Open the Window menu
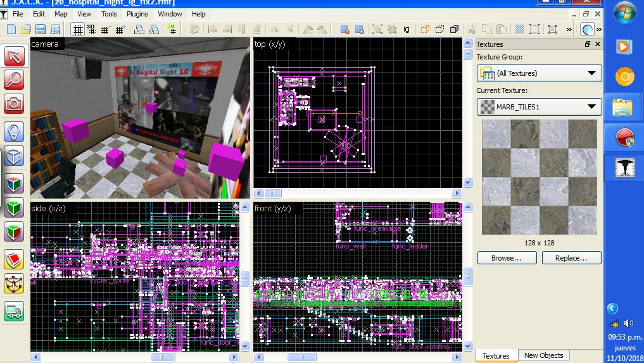 click(x=170, y=14)
